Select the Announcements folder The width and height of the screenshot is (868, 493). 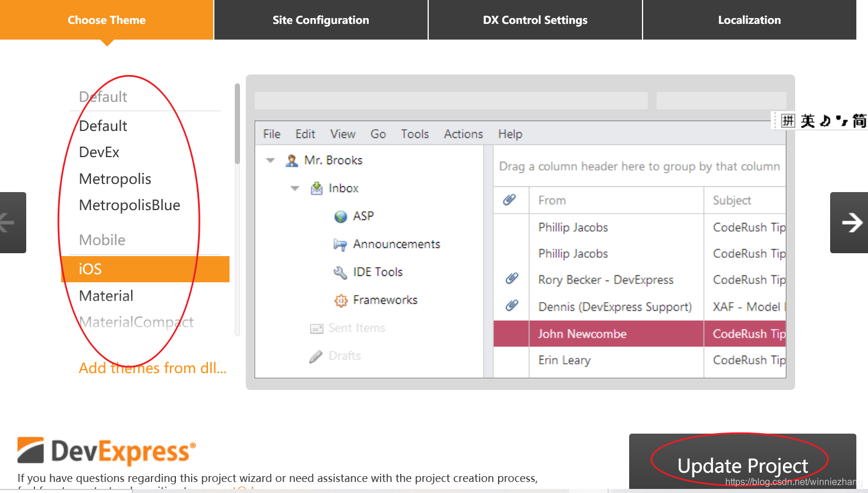pyautogui.click(x=397, y=244)
